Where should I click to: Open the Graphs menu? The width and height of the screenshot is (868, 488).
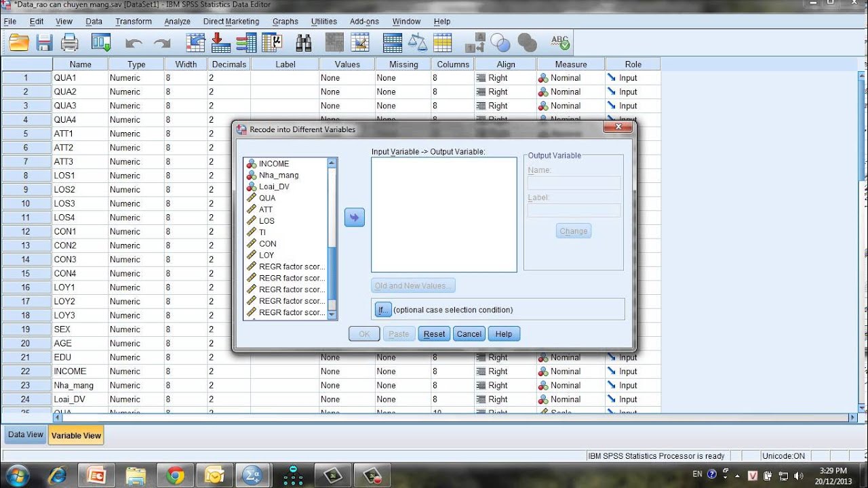coord(285,22)
